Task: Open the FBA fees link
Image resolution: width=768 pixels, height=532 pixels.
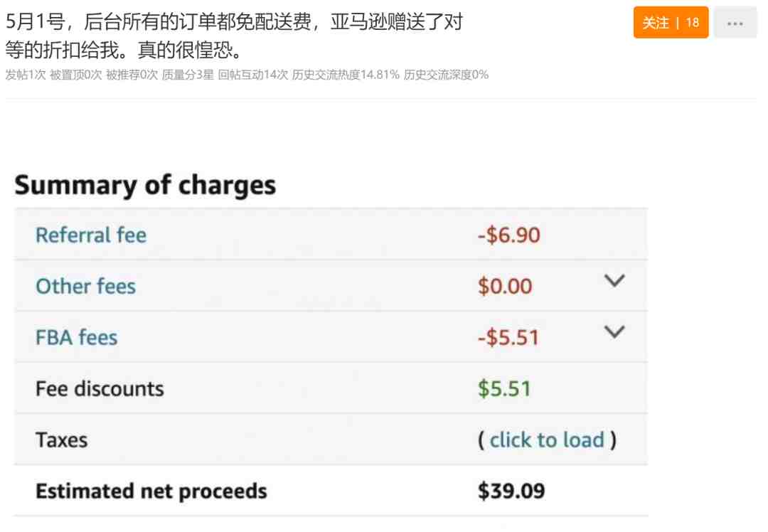Action: [x=76, y=338]
